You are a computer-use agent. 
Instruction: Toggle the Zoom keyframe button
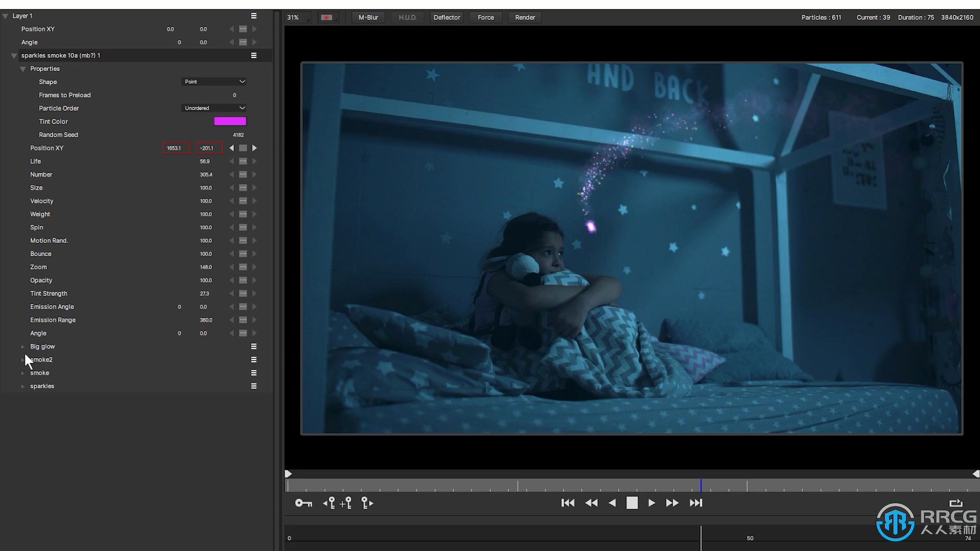pyautogui.click(x=243, y=267)
